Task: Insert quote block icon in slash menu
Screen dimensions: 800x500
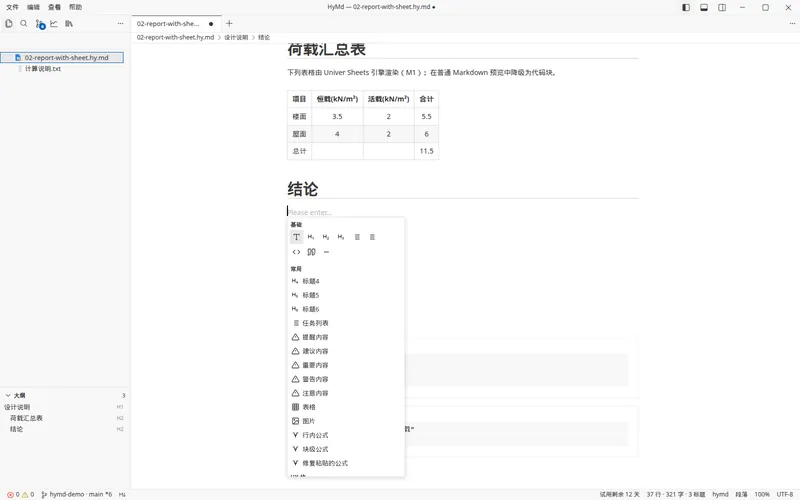Action: coord(311,252)
